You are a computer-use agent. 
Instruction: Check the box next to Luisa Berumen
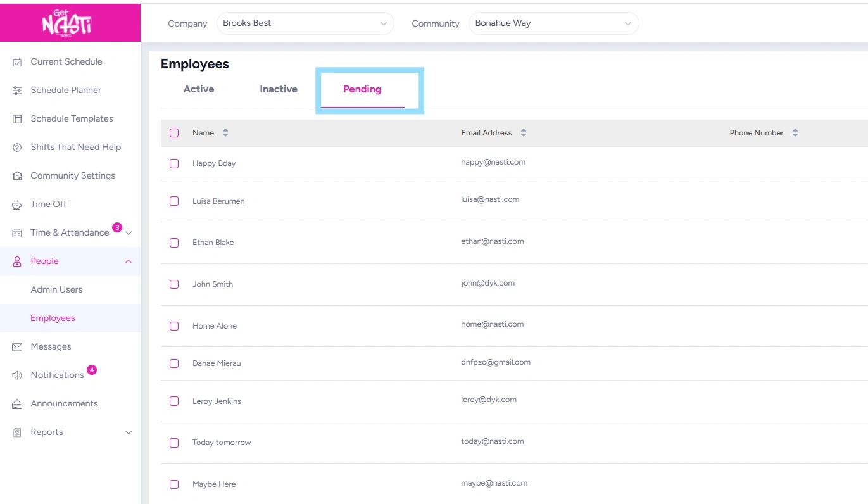pyautogui.click(x=174, y=201)
